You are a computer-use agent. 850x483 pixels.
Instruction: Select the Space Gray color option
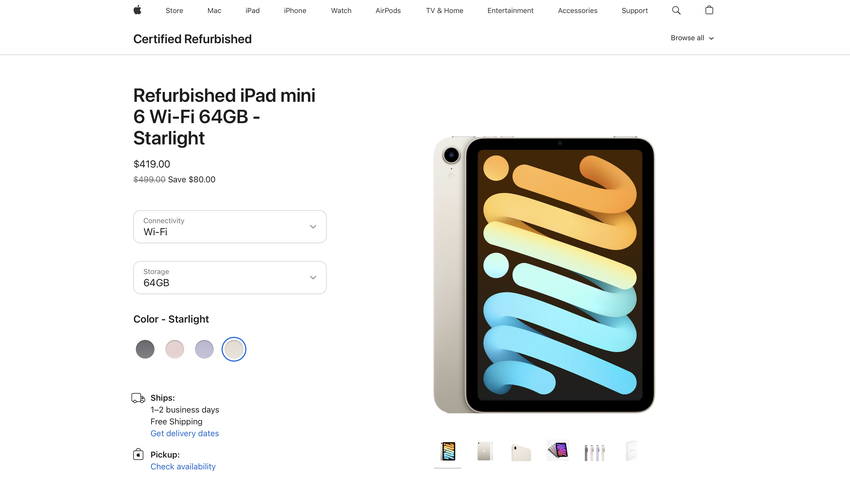click(145, 349)
